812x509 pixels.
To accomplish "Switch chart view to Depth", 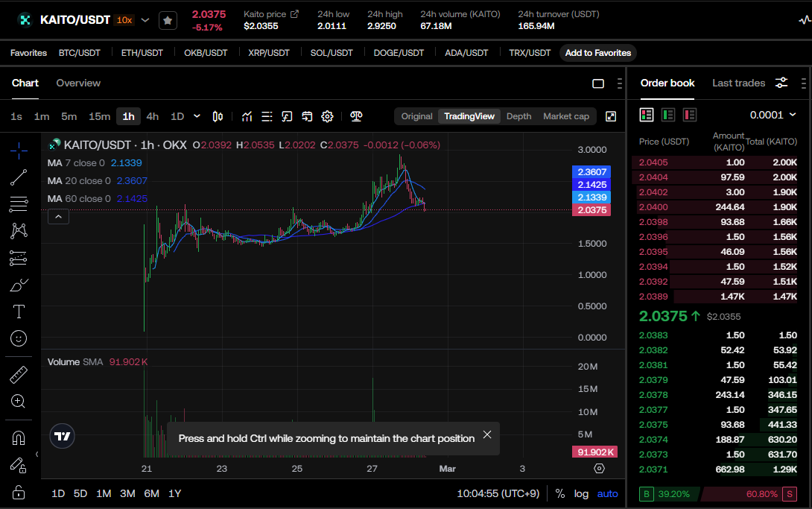I will (x=519, y=116).
